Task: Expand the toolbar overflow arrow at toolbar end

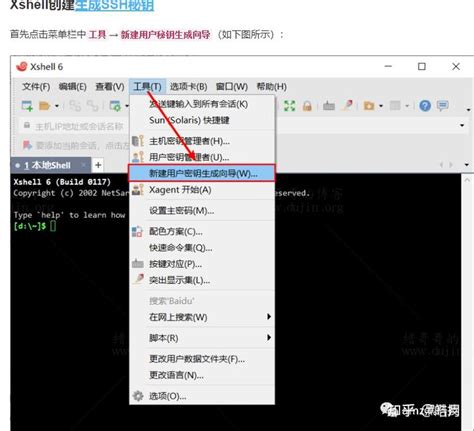Action: (x=469, y=110)
